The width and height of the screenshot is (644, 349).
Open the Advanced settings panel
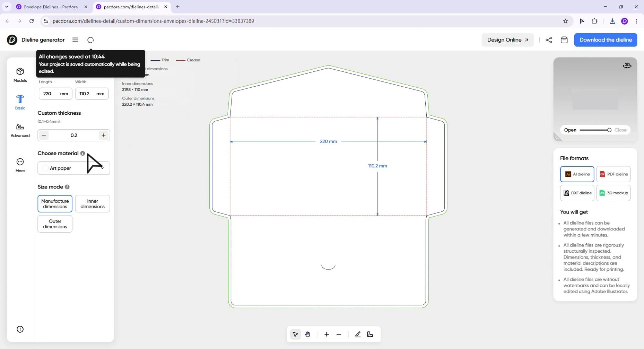(20, 130)
